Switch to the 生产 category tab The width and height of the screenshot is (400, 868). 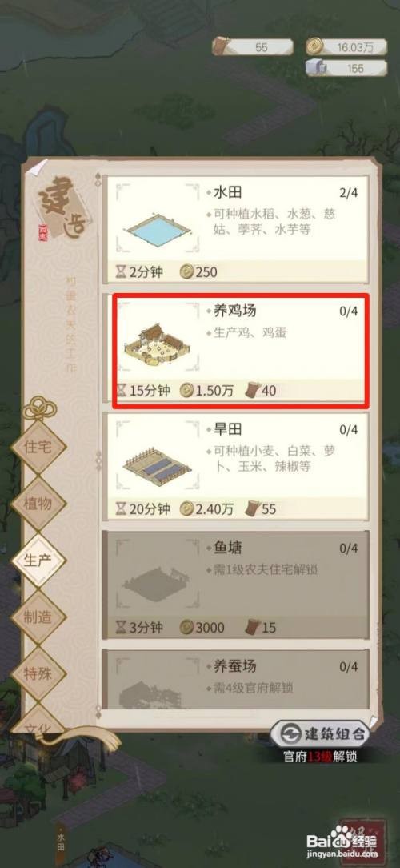click(38, 559)
